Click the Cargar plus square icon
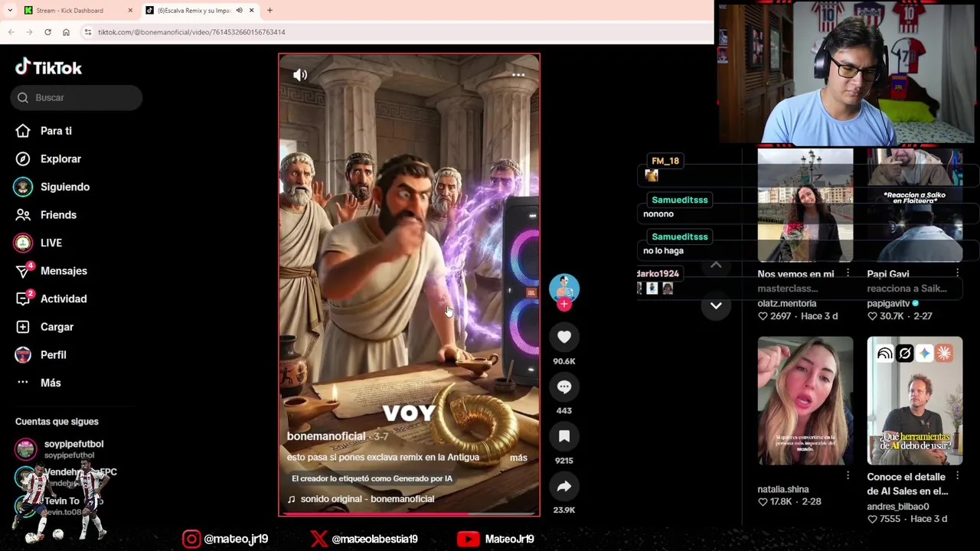 pos(23,327)
